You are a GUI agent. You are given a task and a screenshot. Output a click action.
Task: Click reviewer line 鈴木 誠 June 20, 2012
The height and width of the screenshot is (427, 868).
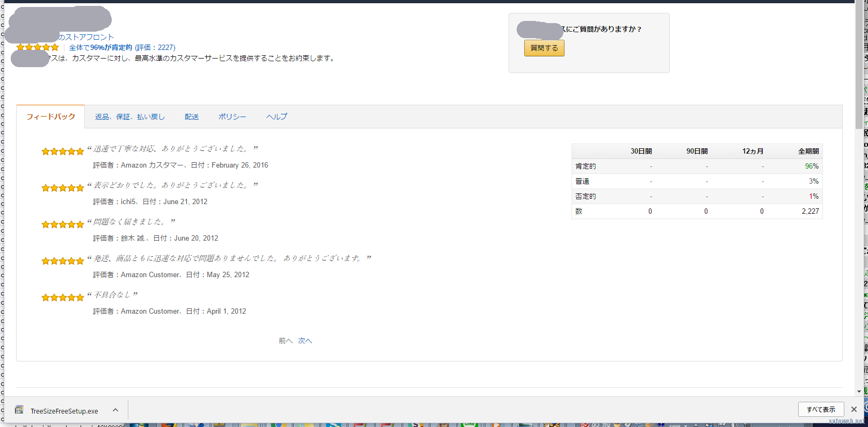click(x=156, y=238)
